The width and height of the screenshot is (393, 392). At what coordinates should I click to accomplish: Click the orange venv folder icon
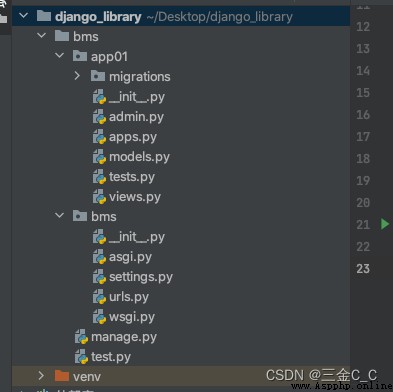click(62, 376)
